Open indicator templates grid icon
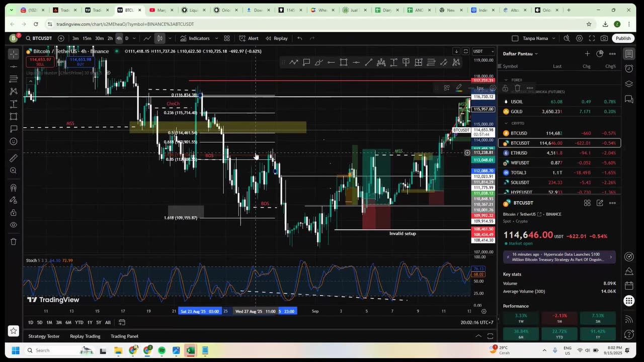This screenshot has width=644, height=362. [x=227, y=38]
